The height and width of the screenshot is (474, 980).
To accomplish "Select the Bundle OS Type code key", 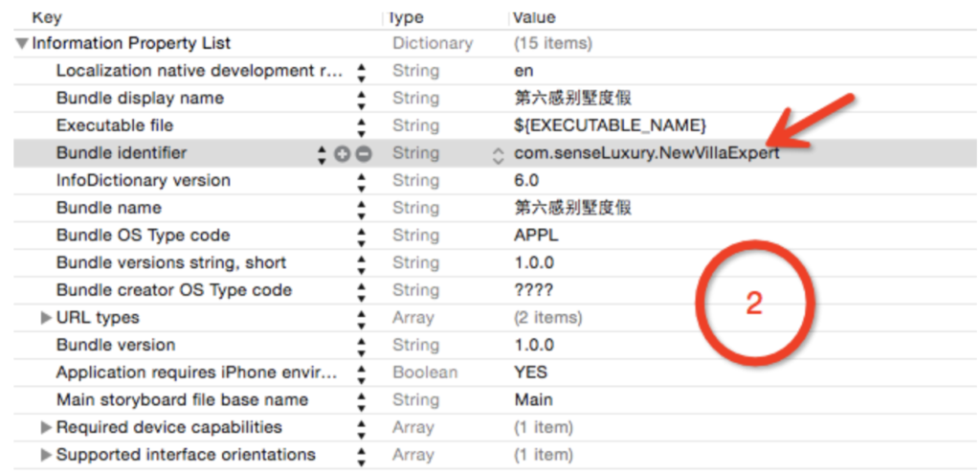I will point(144,236).
